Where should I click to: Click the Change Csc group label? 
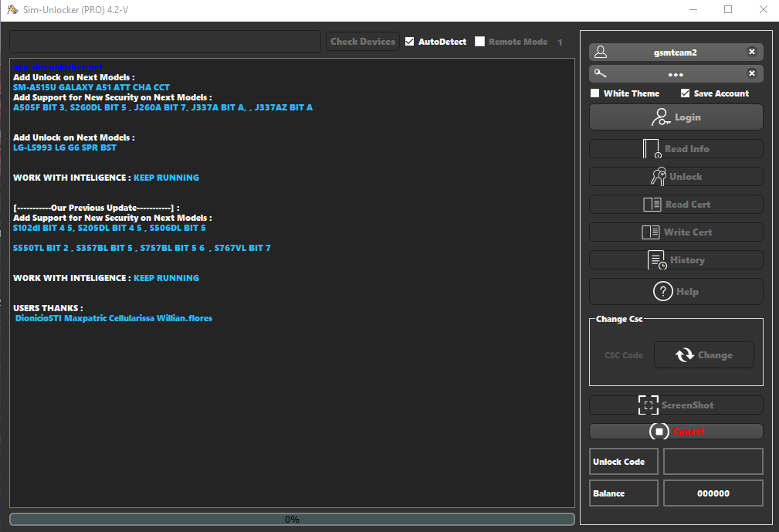[x=619, y=319]
